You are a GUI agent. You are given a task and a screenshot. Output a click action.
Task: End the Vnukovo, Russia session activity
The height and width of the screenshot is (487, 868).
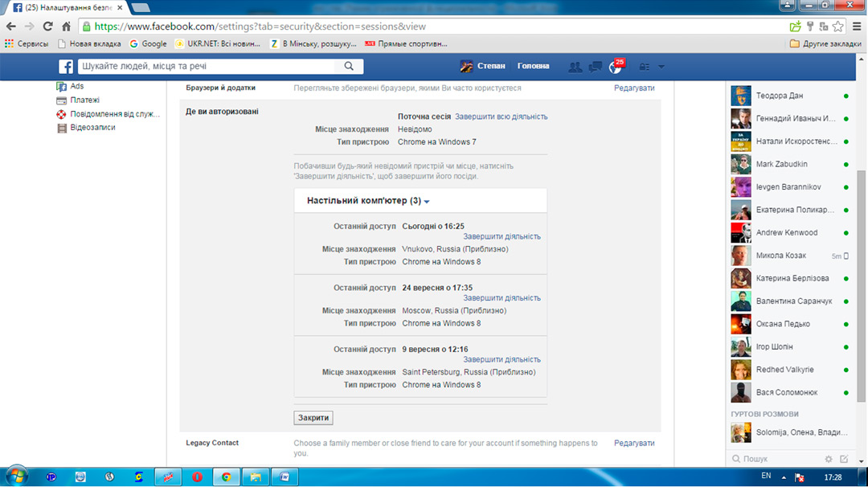pyautogui.click(x=502, y=237)
